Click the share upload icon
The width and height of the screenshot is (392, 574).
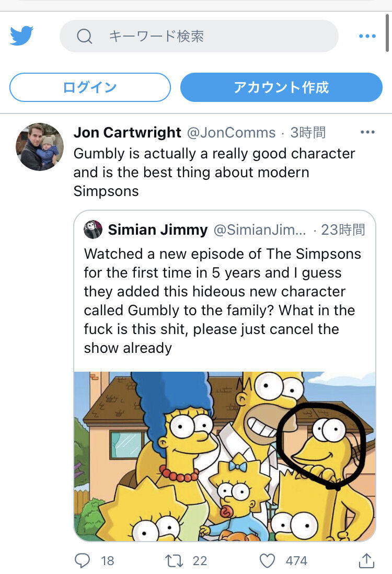tap(366, 561)
